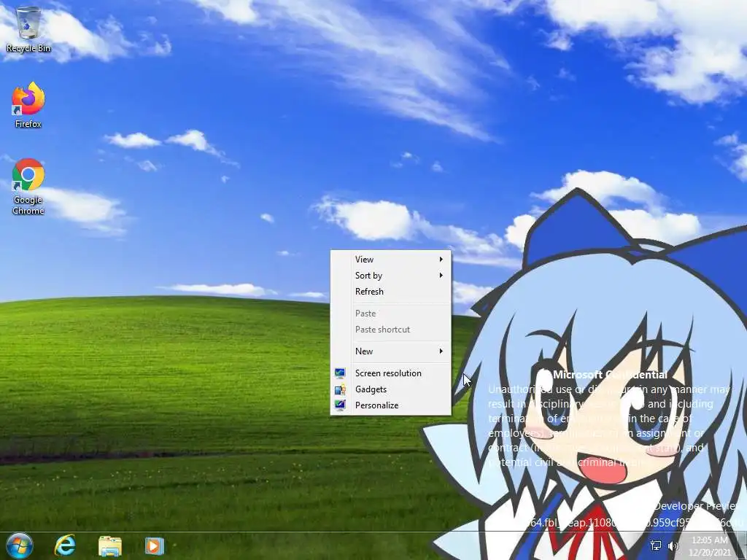Choose Personalize from the context menu
This screenshot has height=560, width=747.
[391, 405]
